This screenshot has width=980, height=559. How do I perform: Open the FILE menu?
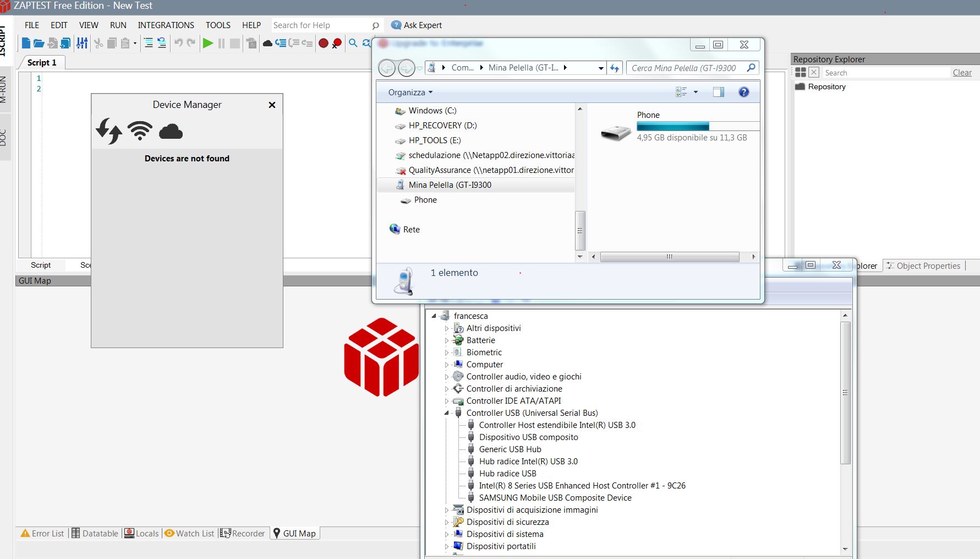32,25
